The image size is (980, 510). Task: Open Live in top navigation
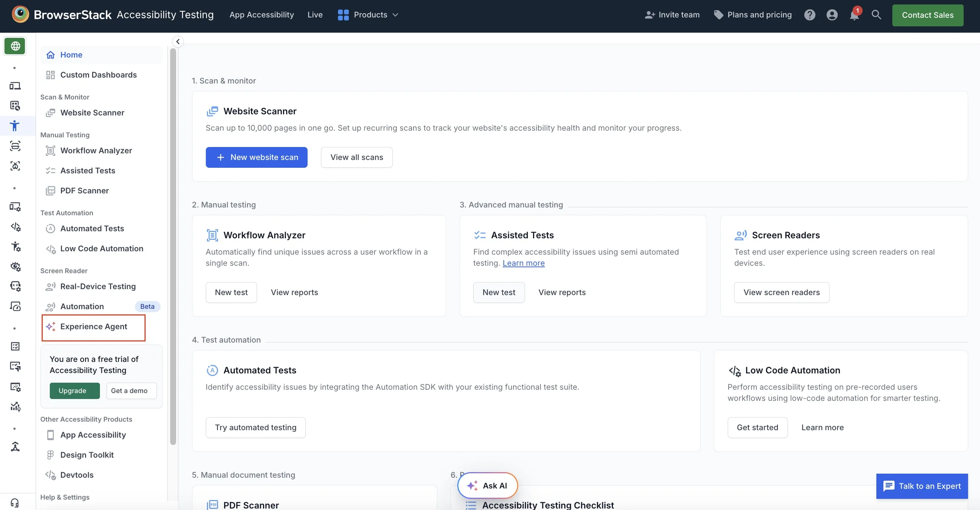[x=315, y=15]
